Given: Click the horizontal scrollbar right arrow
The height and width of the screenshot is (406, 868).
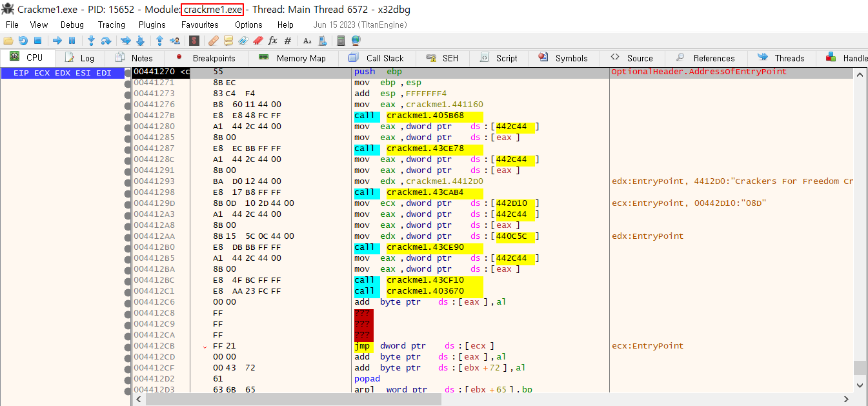Looking at the screenshot, I should pyautogui.click(x=848, y=400).
